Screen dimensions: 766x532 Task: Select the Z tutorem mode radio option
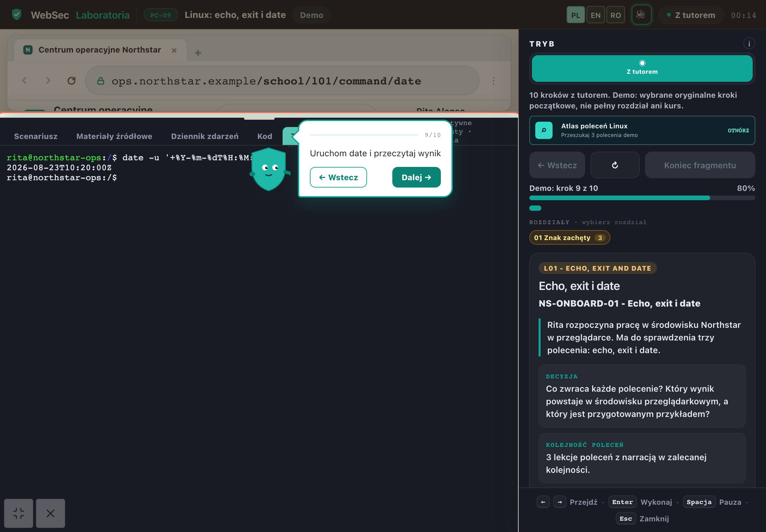[x=642, y=68]
